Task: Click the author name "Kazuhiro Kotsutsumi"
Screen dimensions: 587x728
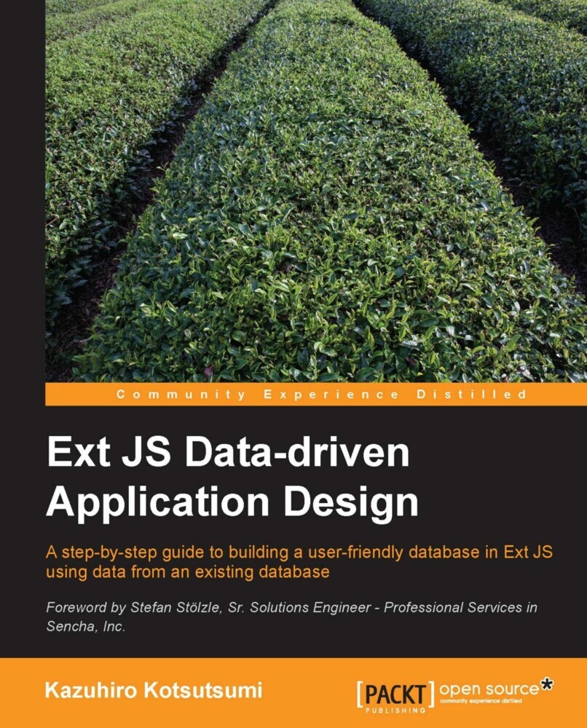Action: click(154, 690)
